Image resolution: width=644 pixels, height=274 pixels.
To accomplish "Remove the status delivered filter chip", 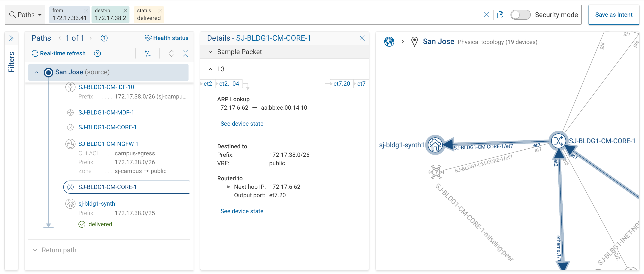I will (x=160, y=11).
